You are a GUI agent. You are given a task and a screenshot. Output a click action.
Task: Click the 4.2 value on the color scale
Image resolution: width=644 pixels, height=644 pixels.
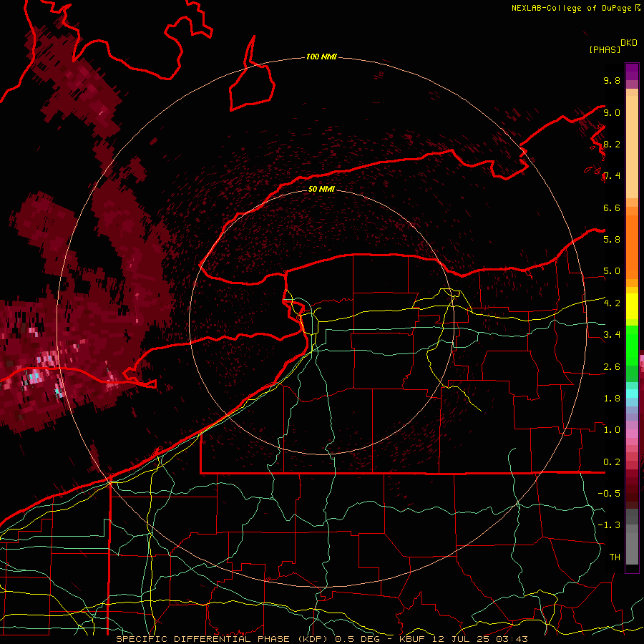pos(612,303)
